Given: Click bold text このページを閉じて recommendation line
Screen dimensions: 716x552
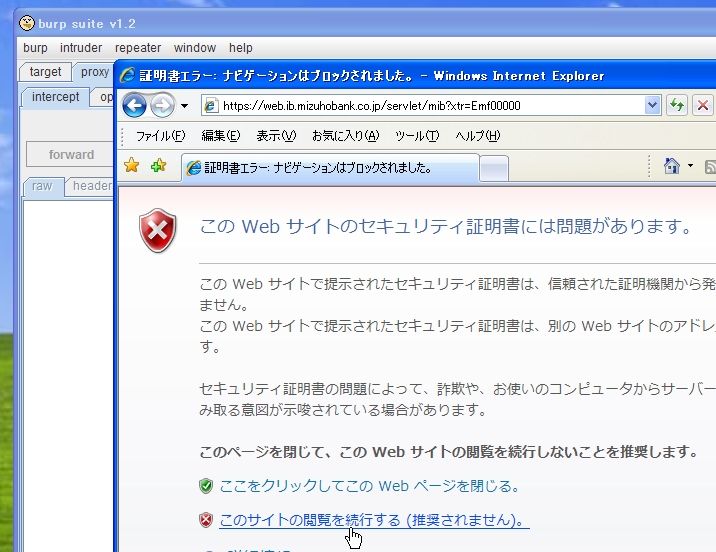Looking at the screenshot, I should pos(449,452).
